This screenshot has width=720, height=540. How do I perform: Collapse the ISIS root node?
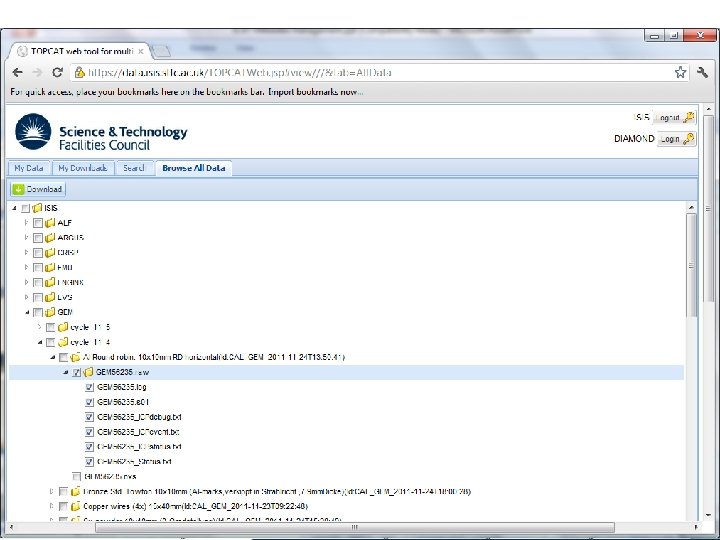click(14, 208)
